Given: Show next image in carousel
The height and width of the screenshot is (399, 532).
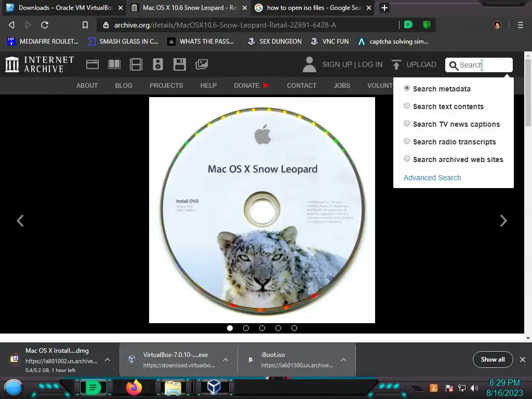Looking at the screenshot, I should click(503, 220).
